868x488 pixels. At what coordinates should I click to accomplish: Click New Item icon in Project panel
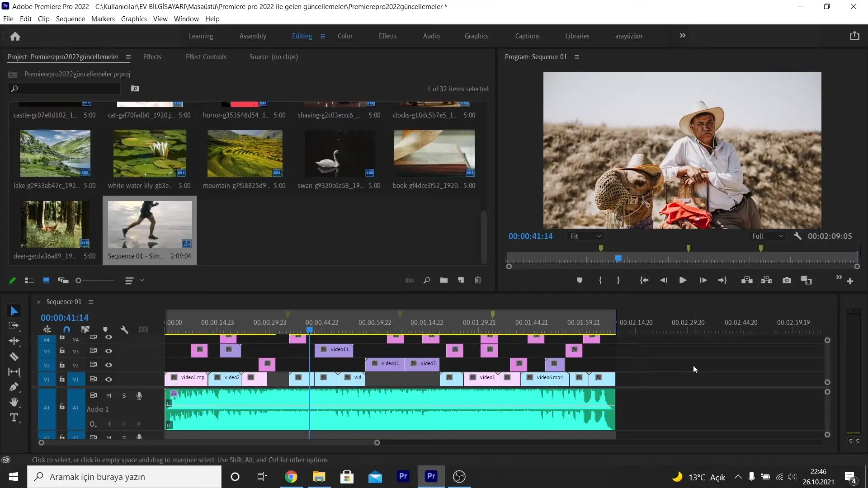tap(461, 280)
